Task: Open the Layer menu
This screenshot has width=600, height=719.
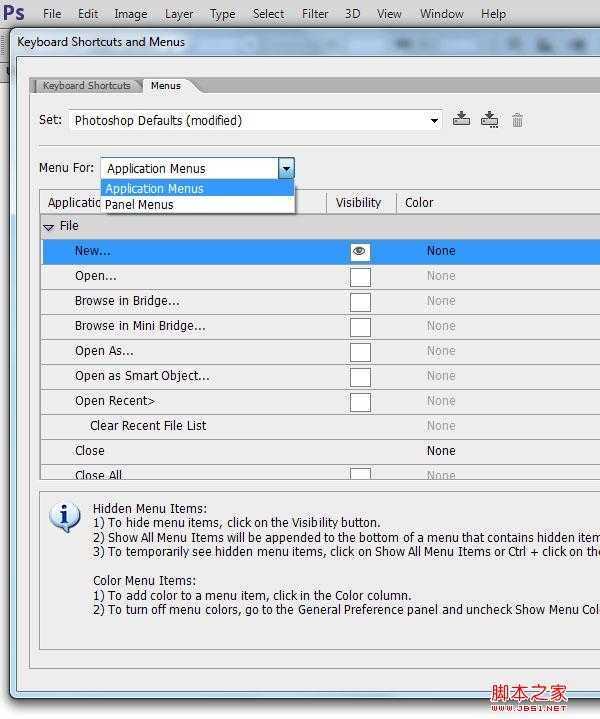Action: [x=179, y=14]
